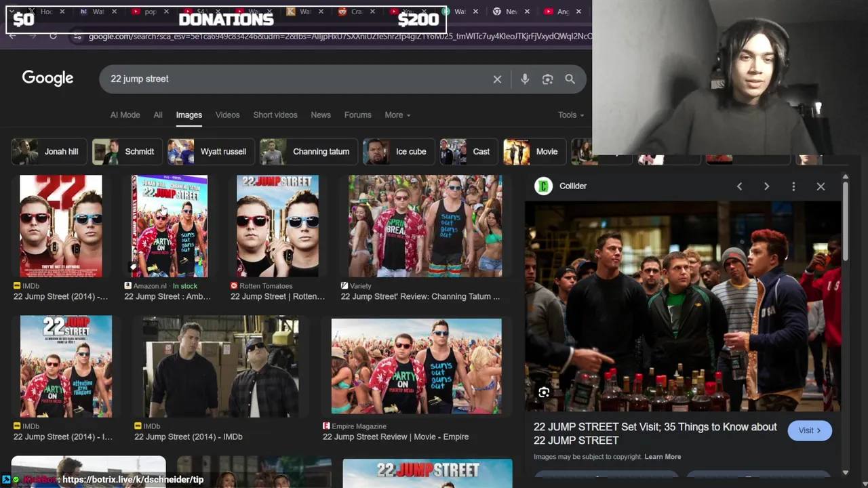Click '22 Jump Street | Rotten...' link

point(277,296)
